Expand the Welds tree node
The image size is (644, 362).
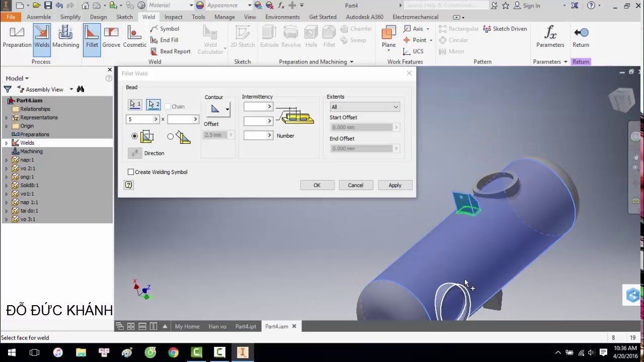[x=7, y=143]
